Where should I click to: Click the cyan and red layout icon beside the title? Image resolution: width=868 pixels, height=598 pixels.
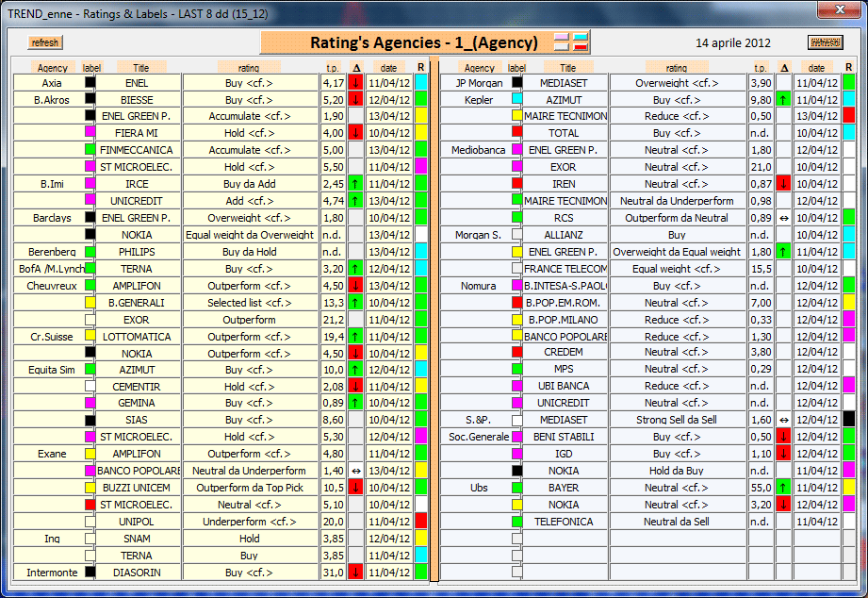[581, 42]
